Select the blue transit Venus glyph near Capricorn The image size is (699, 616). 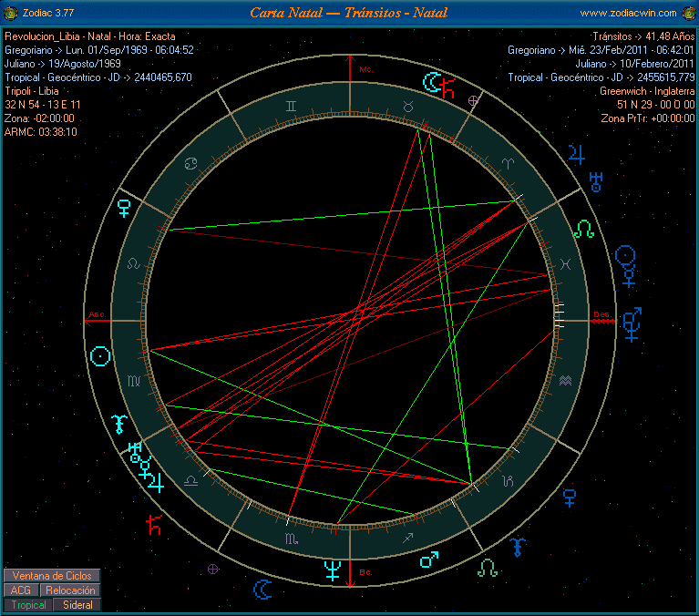click(570, 498)
